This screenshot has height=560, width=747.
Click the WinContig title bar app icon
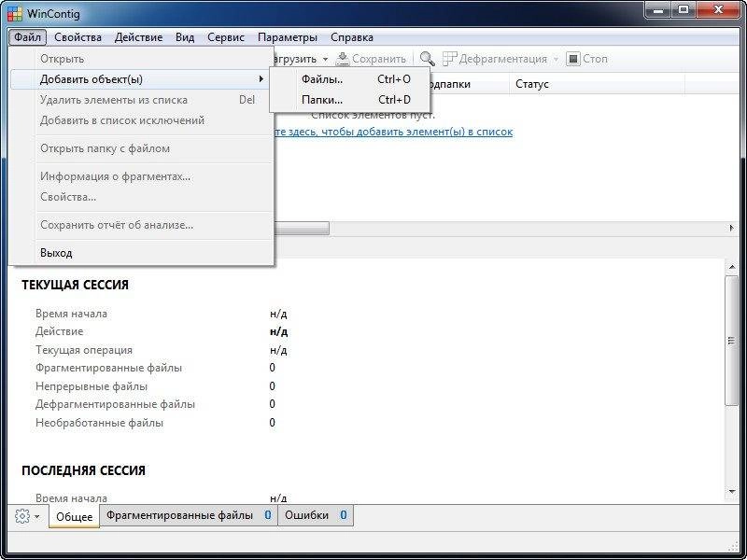[15, 13]
